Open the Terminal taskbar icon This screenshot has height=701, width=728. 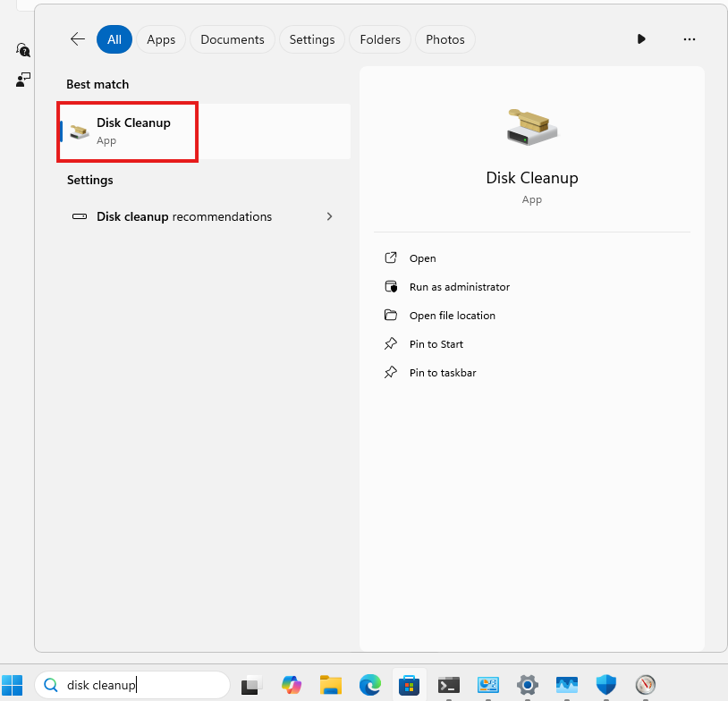(x=449, y=685)
